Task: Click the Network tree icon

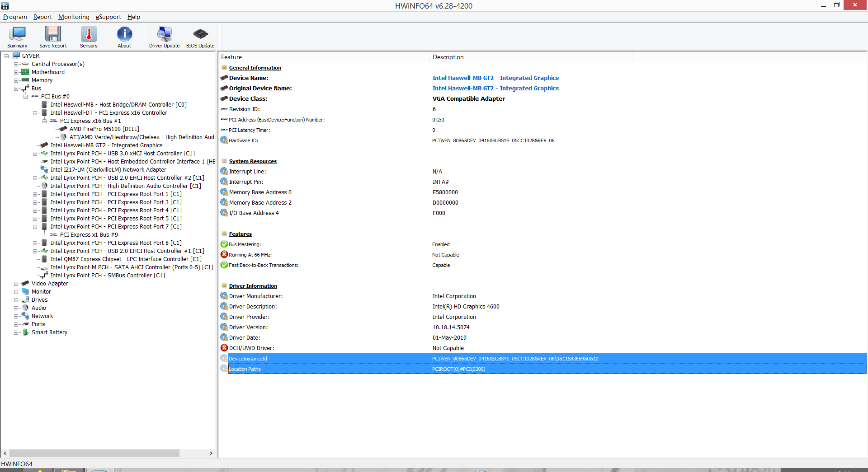Action: (25, 316)
